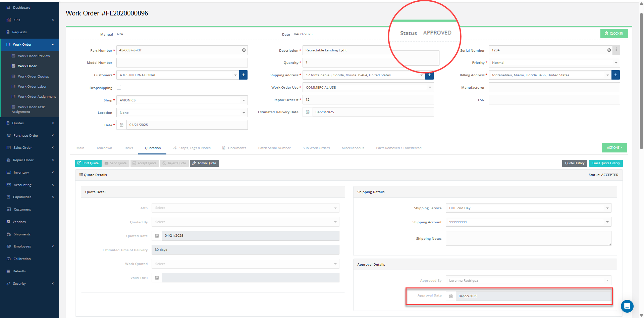Clear the Part Number field with X icon

tap(244, 50)
